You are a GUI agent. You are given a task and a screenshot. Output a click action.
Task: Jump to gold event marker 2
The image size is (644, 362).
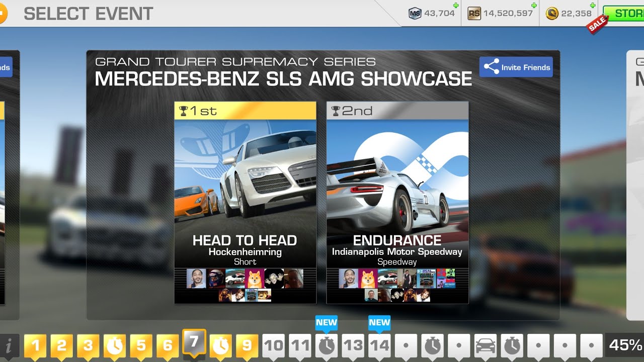(61, 346)
